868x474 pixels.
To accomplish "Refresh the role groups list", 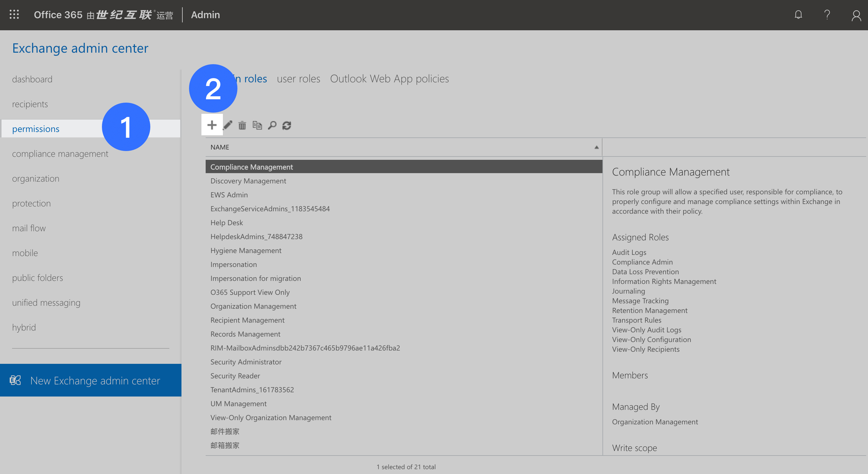I will [x=287, y=125].
